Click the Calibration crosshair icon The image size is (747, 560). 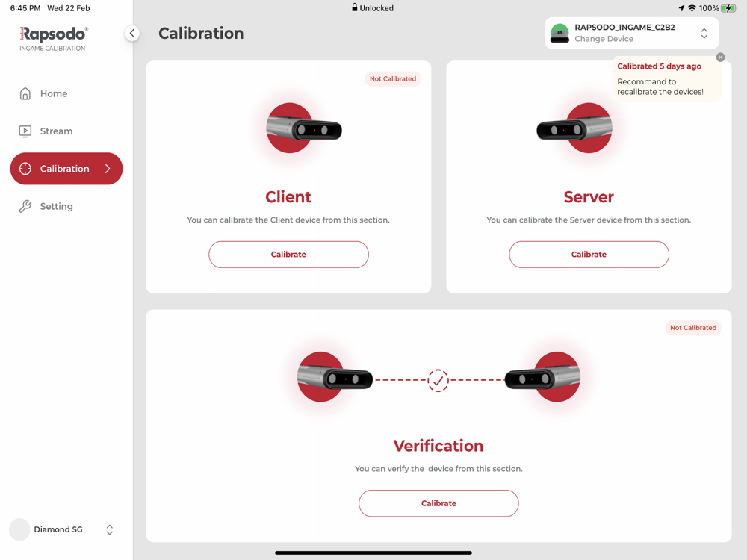(x=25, y=169)
